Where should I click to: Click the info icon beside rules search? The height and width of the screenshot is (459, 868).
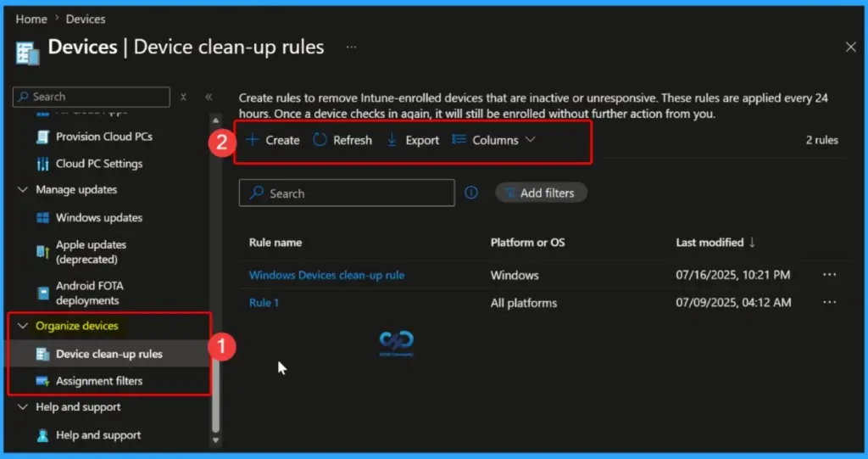(471, 193)
